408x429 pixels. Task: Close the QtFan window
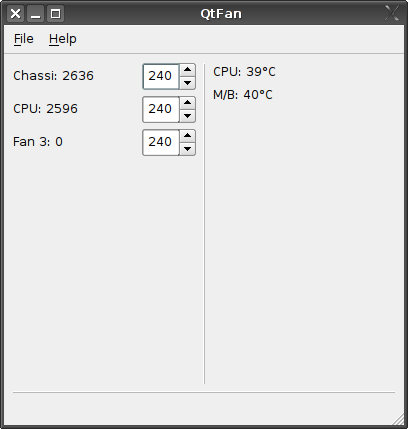pos(15,14)
